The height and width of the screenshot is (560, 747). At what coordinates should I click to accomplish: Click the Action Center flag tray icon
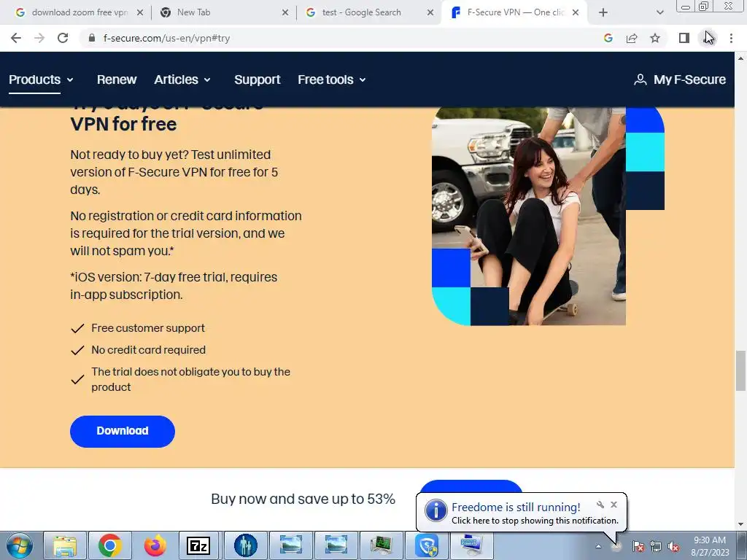point(638,546)
